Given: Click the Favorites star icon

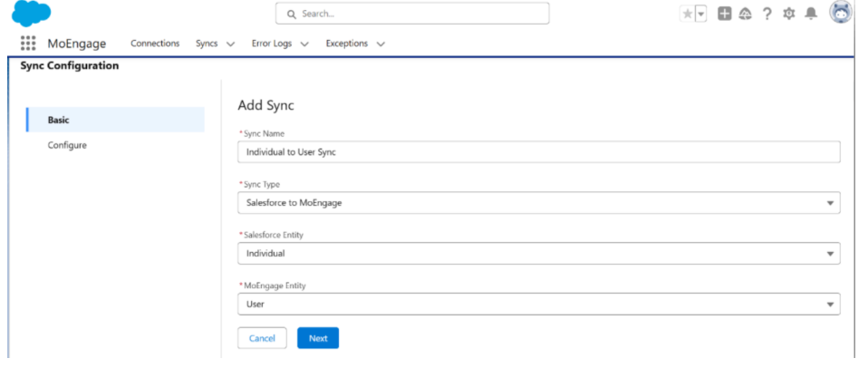Looking at the screenshot, I should (x=687, y=14).
